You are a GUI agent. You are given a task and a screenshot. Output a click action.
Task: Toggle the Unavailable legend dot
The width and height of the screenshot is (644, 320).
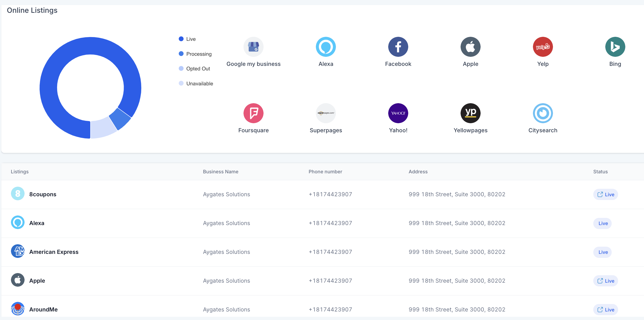(x=181, y=83)
